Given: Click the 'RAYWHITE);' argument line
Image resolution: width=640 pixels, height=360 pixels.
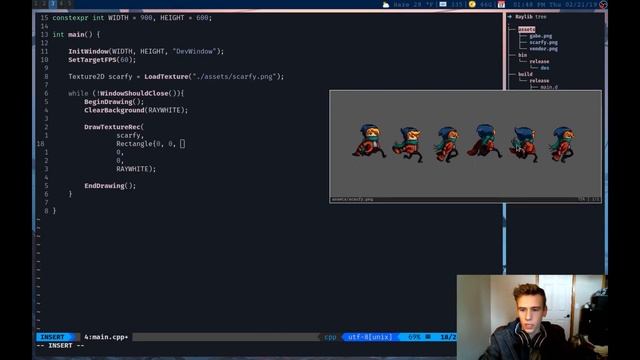Looking at the screenshot, I should 136,169.
